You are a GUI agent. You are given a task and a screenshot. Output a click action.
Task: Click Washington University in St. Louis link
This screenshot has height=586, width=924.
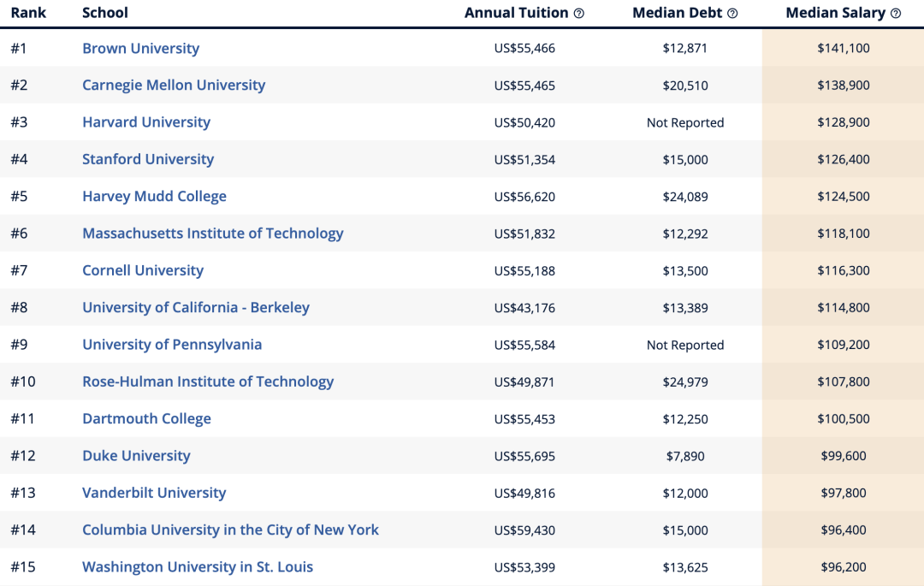click(198, 568)
